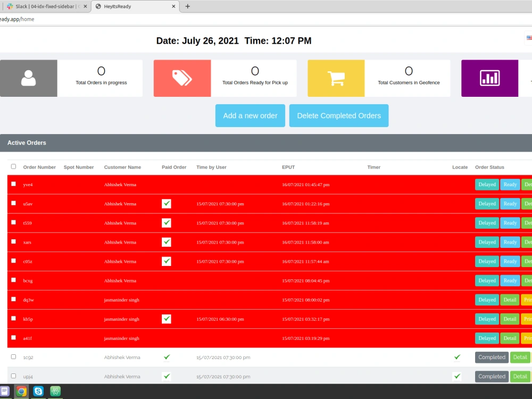Open the purple notes app in taskbar

[x=4, y=391]
